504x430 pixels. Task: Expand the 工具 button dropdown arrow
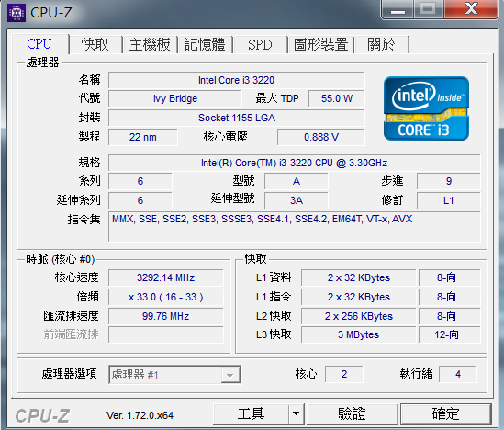tap(296, 413)
